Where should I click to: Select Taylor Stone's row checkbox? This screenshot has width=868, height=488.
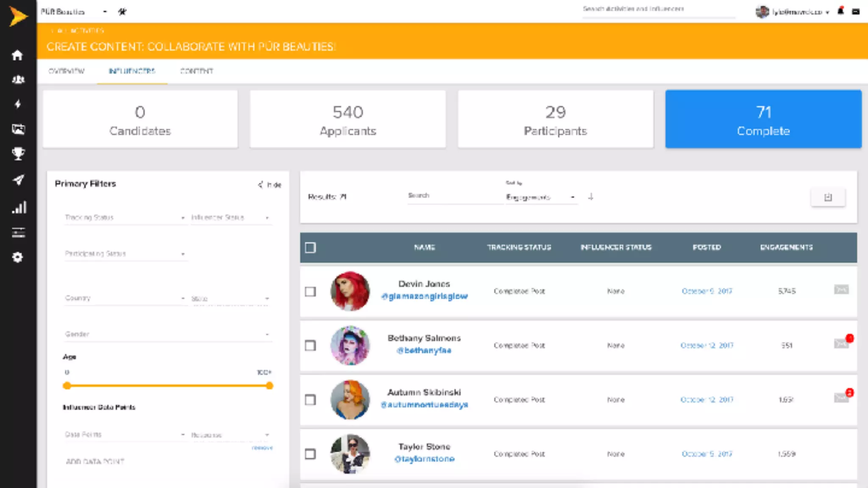[x=310, y=454]
